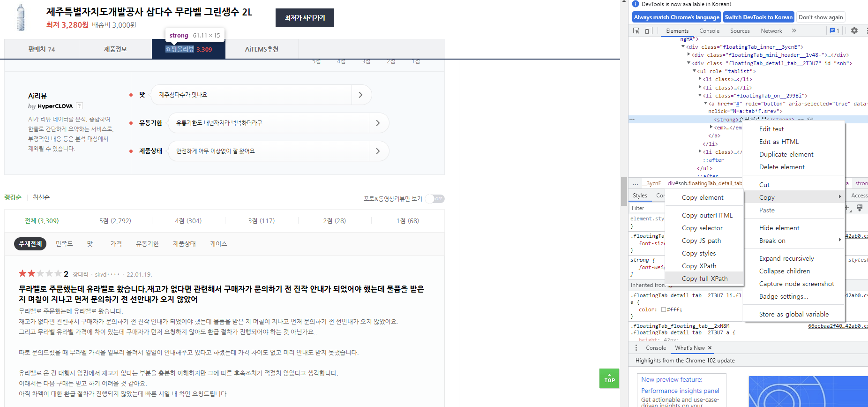Collapse the floatingTab_inner div node

[683, 46]
